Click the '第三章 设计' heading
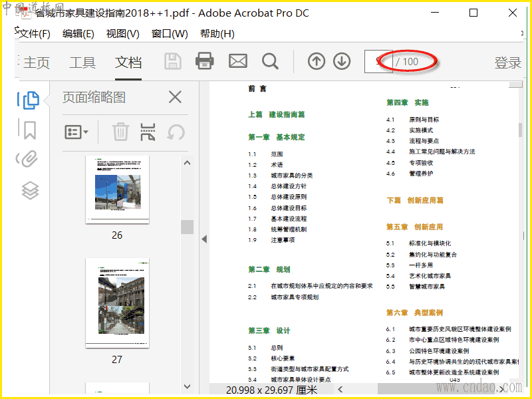 click(269, 331)
